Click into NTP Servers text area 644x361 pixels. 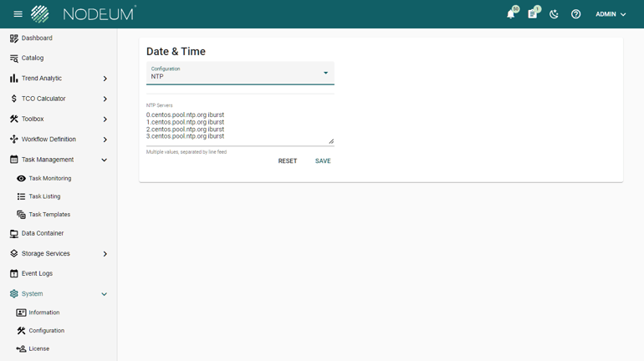coord(240,127)
